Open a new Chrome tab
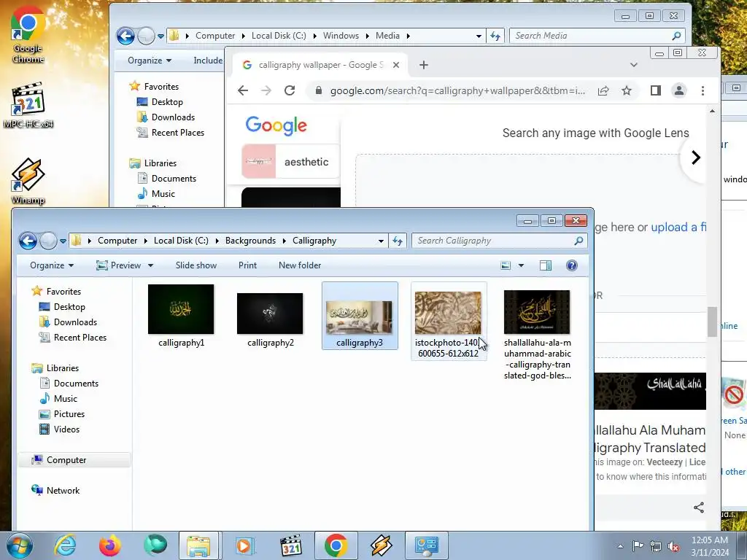This screenshot has width=747, height=560. click(x=424, y=65)
